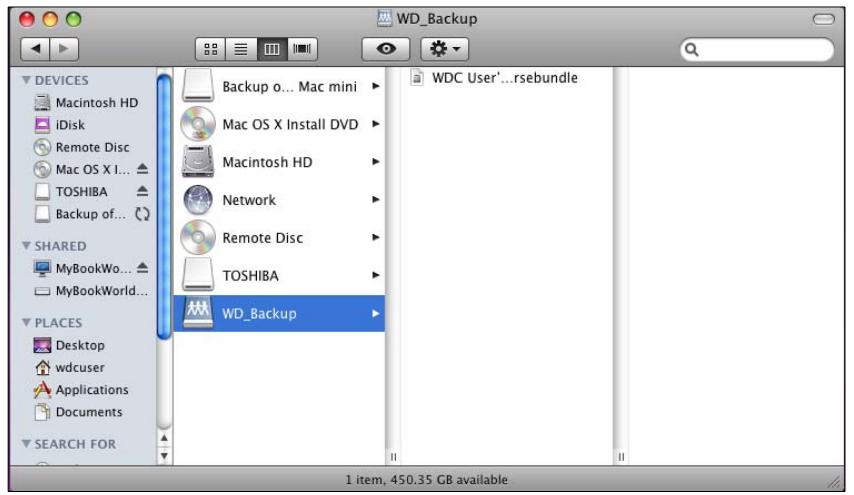The width and height of the screenshot is (854, 495).
Task: Select the WDC User'...rsebundle file
Action: [x=494, y=78]
